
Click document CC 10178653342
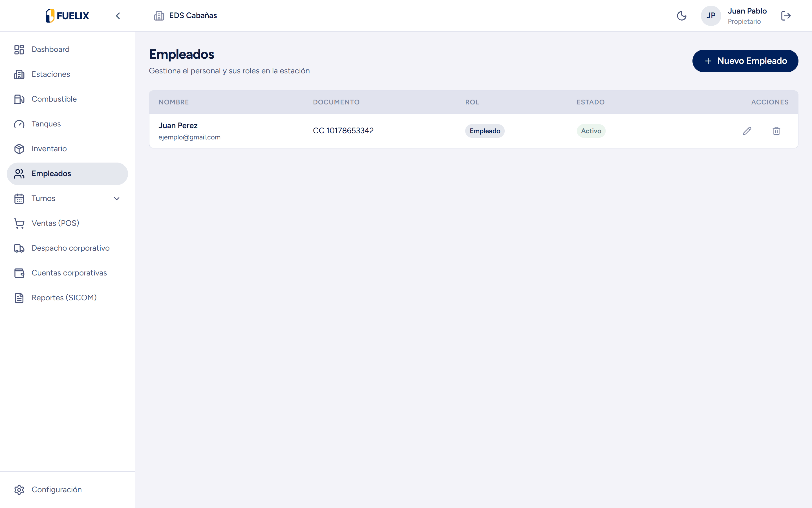point(343,131)
